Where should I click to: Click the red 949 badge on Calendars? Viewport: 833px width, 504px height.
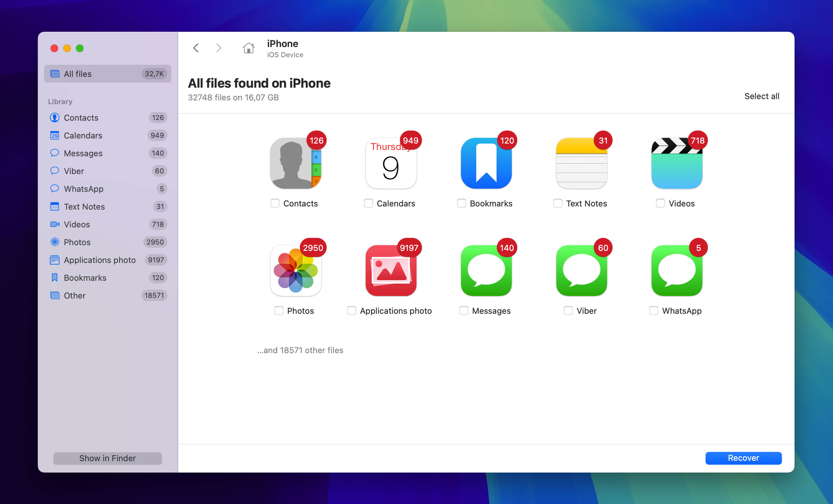click(410, 140)
